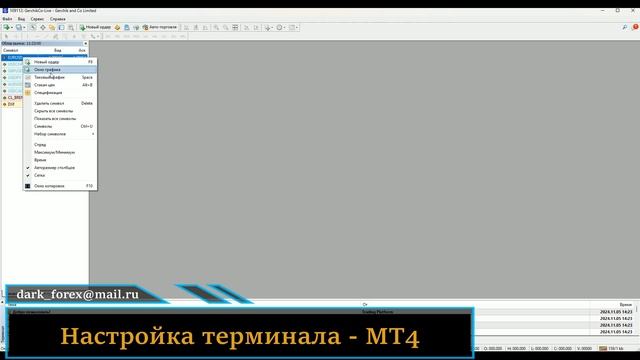This screenshot has height=360, width=640.
Task: Select the candlestick chart type icon
Action: pyautogui.click(x=196, y=27)
